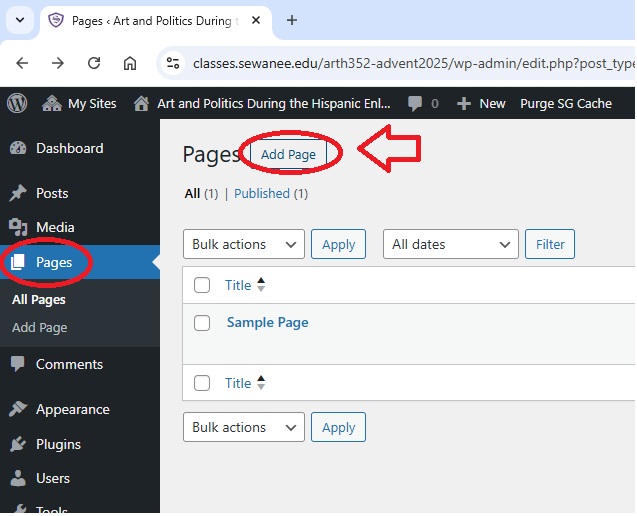Screen dimensions: 637x516
Task: Open Comments in the sidebar menu
Action: tap(69, 364)
